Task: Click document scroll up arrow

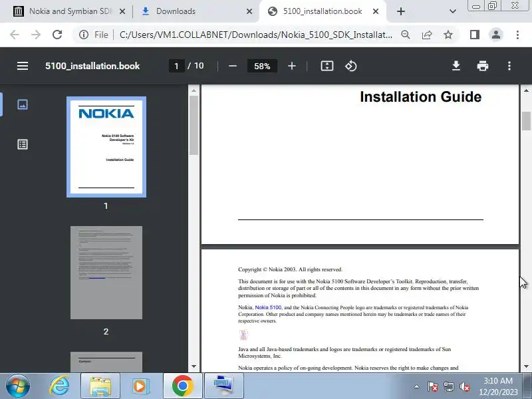Action: 526,90
